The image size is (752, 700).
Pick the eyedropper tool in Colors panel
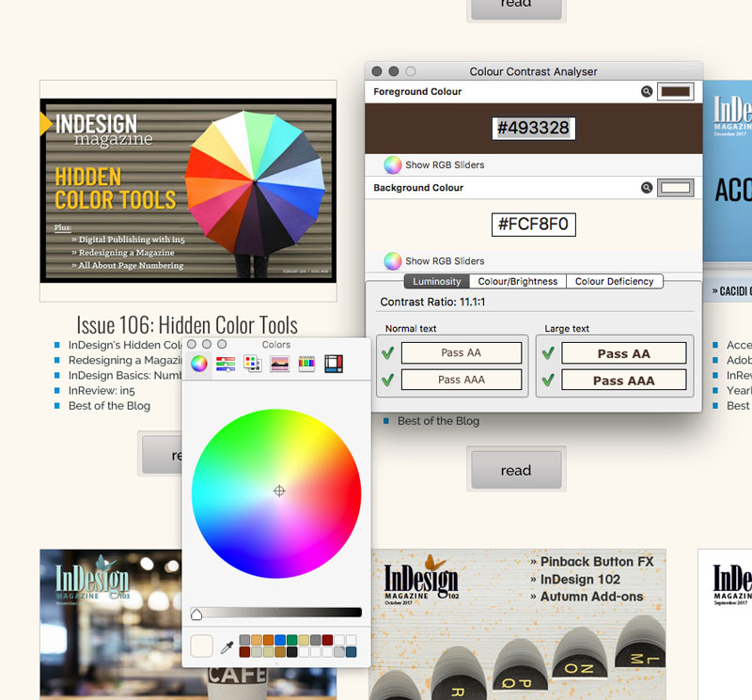pyautogui.click(x=227, y=646)
